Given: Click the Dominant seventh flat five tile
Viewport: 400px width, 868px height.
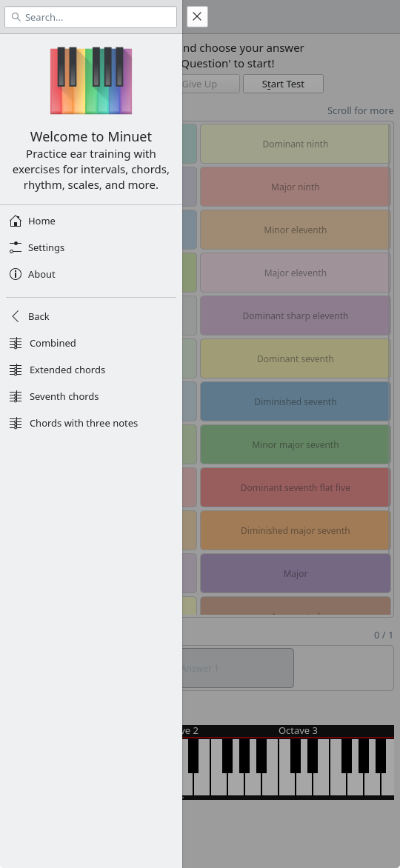Looking at the screenshot, I should pos(296,488).
